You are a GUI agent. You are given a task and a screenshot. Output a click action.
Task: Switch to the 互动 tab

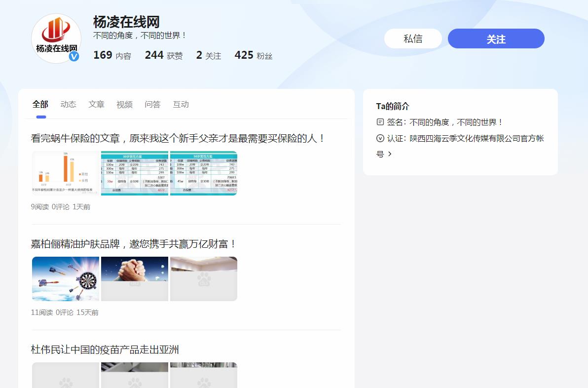coord(181,104)
